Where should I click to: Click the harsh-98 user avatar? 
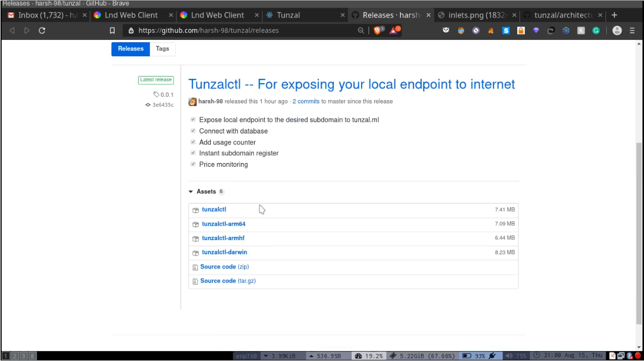point(192,102)
